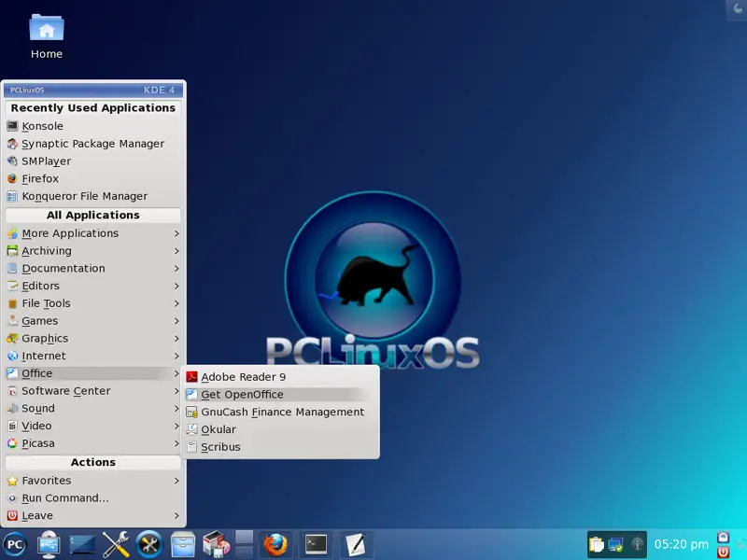Choose Run Command... from Actions
747x560 pixels.
93,498
